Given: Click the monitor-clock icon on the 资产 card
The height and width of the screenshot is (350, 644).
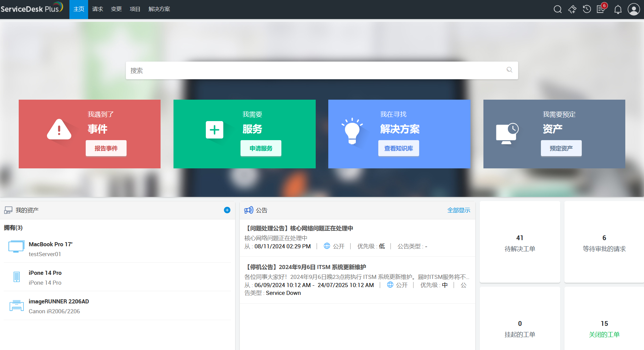Looking at the screenshot, I should [507, 133].
